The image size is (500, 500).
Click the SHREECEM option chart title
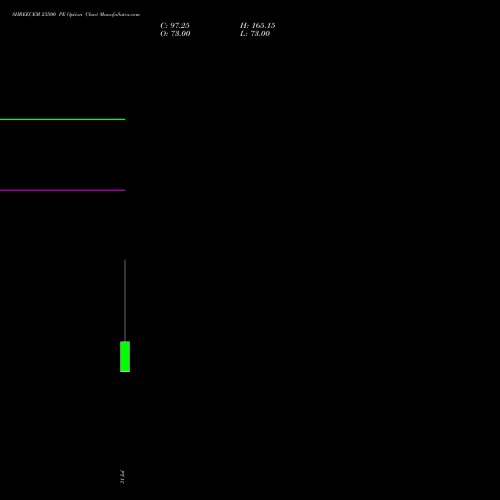pos(76,14)
